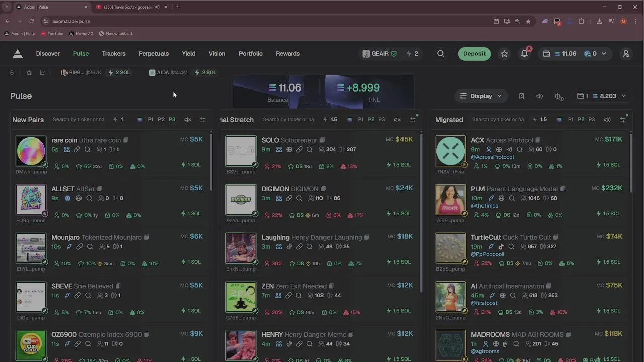The image size is (644, 362).
Task: Select preset P2 in New Pairs
Action: (162, 120)
